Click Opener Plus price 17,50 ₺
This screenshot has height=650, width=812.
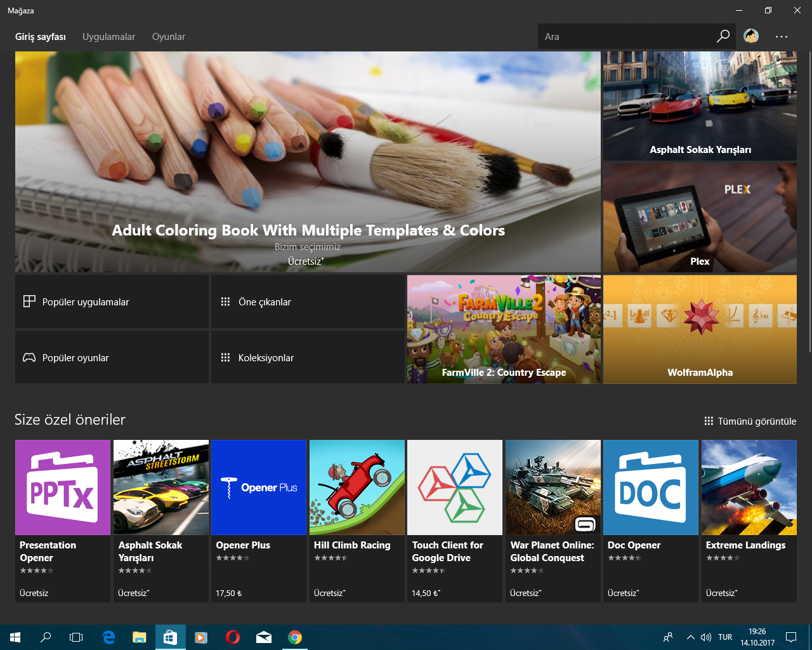(x=229, y=593)
